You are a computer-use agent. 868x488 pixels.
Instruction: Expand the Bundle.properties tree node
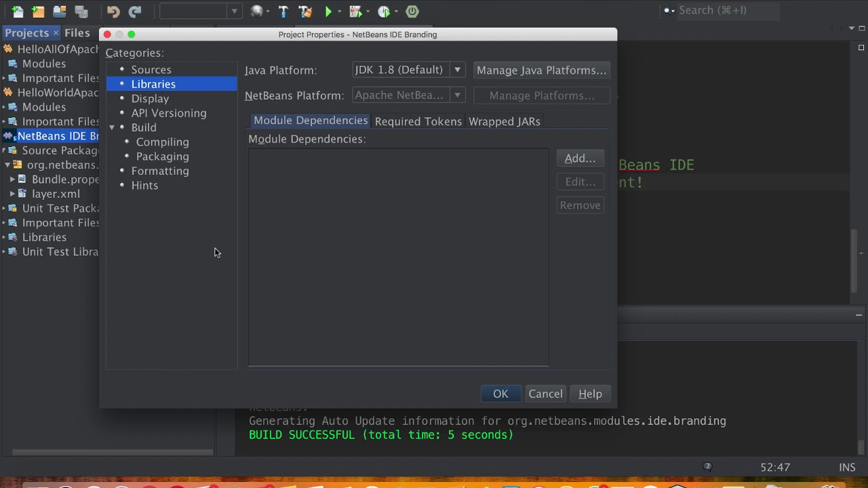12,180
